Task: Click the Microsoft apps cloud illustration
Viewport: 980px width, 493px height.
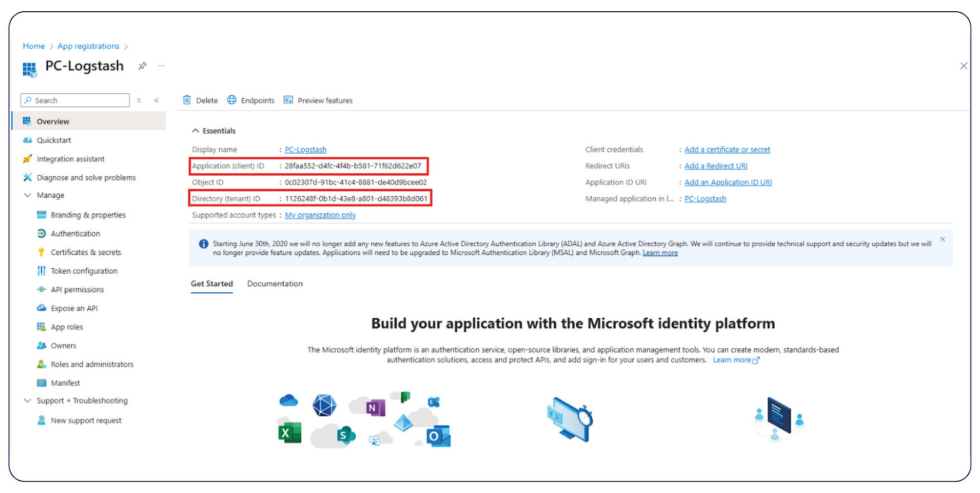Action: [364, 419]
